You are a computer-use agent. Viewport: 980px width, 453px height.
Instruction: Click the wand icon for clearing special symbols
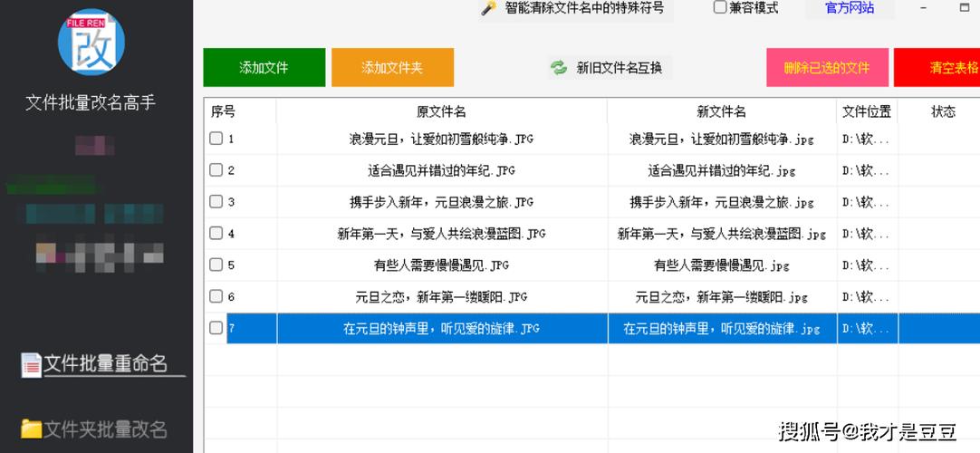pyautogui.click(x=489, y=8)
